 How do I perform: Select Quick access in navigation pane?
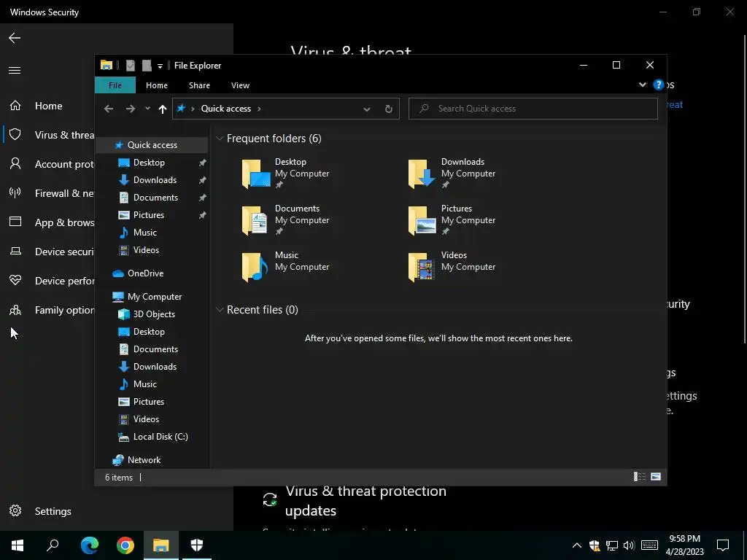pos(152,145)
